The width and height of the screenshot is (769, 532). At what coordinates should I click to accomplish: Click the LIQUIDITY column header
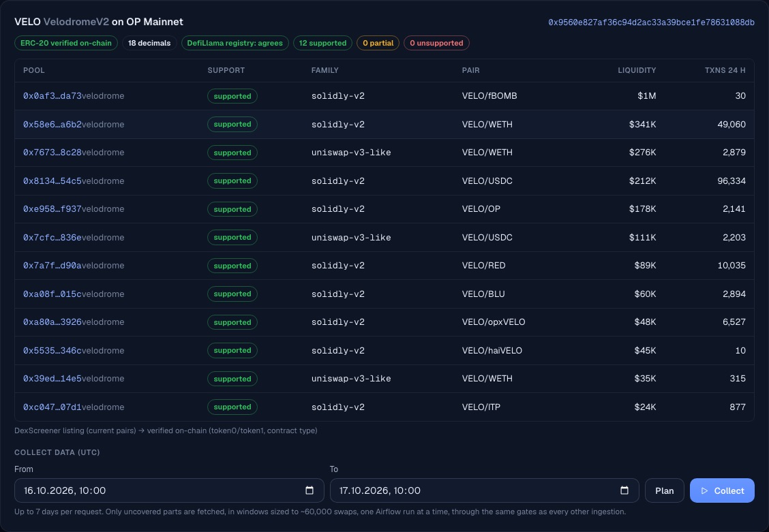pos(637,71)
